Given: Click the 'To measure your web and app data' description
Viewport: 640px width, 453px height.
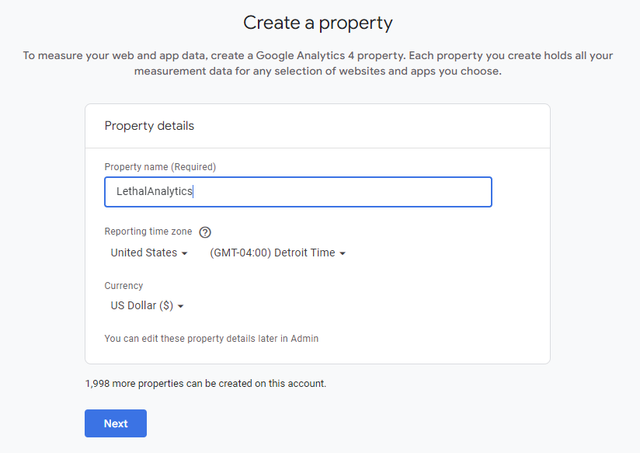Looking at the screenshot, I should coord(318,63).
